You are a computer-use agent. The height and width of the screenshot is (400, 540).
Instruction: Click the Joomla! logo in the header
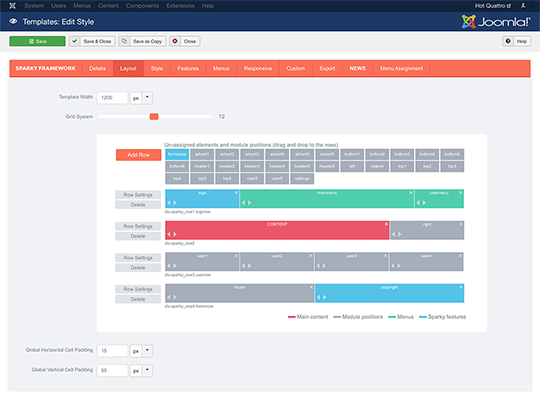tap(496, 22)
